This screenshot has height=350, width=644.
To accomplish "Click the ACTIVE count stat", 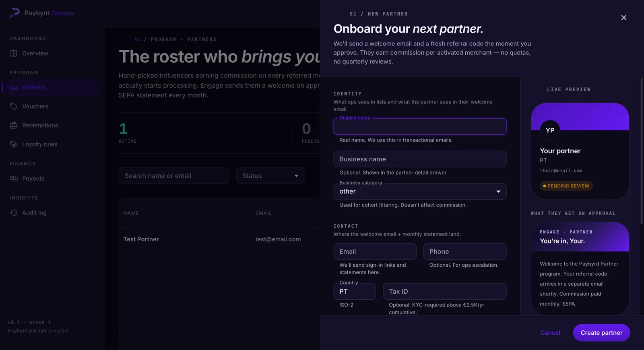I will tap(127, 133).
